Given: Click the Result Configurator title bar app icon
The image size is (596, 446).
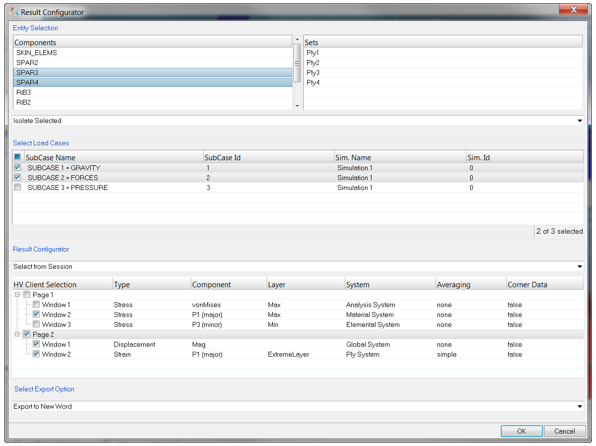Looking at the screenshot, I should click(x=13, y=12).
